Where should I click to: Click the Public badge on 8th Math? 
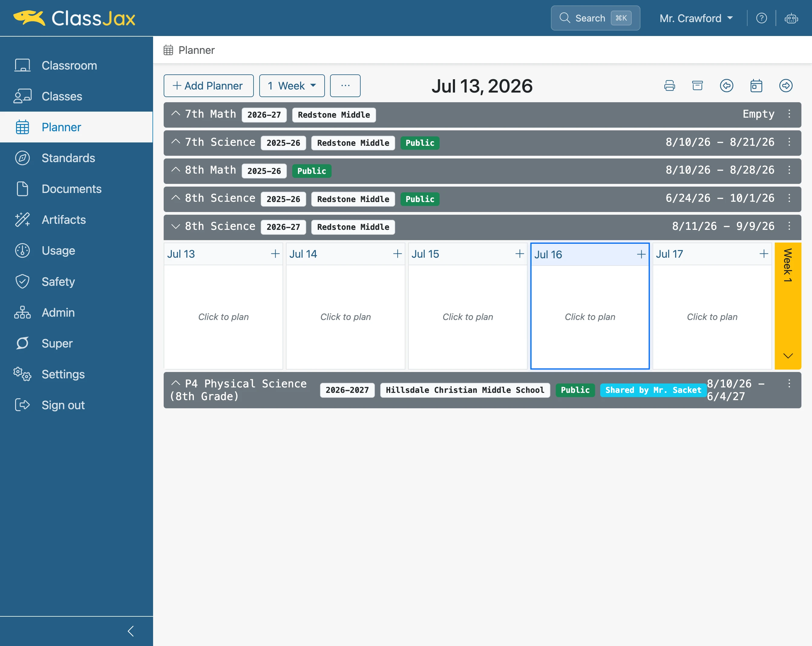point(312,171)
